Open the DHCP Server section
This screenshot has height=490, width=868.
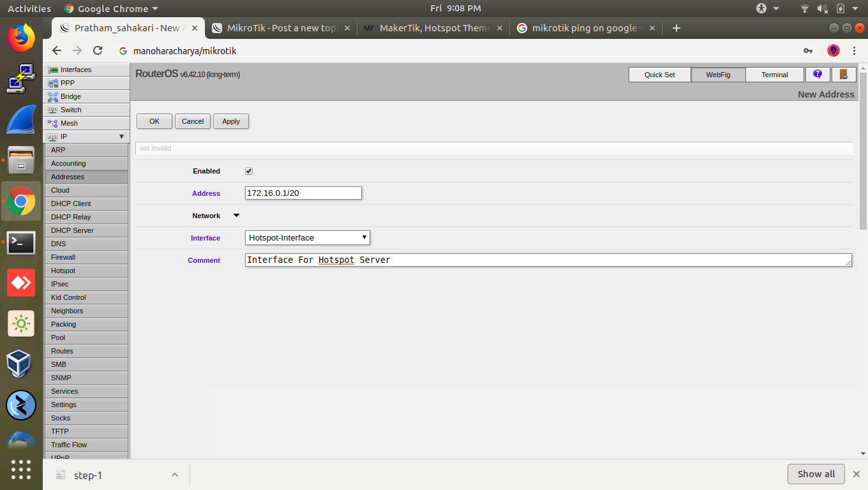click(x=71, y=230)
